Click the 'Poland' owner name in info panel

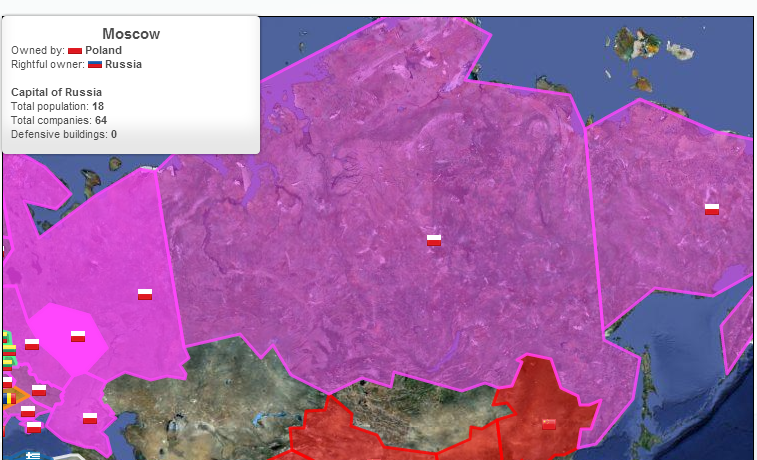pos(103,50)
